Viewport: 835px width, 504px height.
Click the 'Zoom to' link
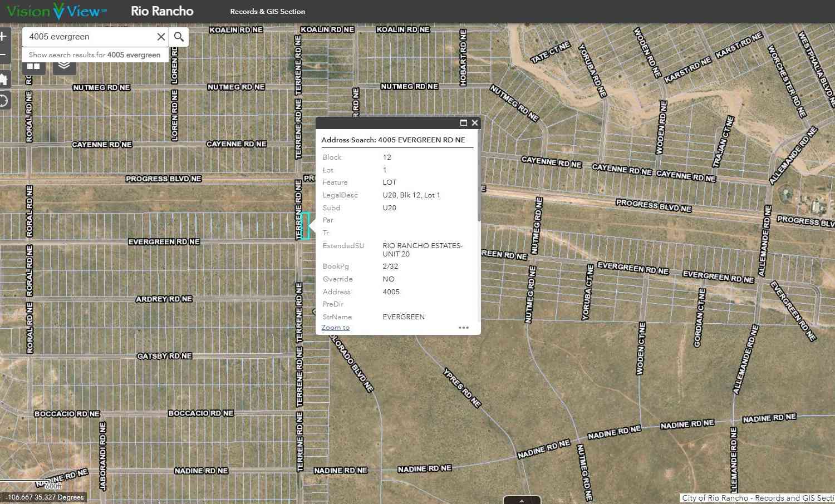coord(336,328)
